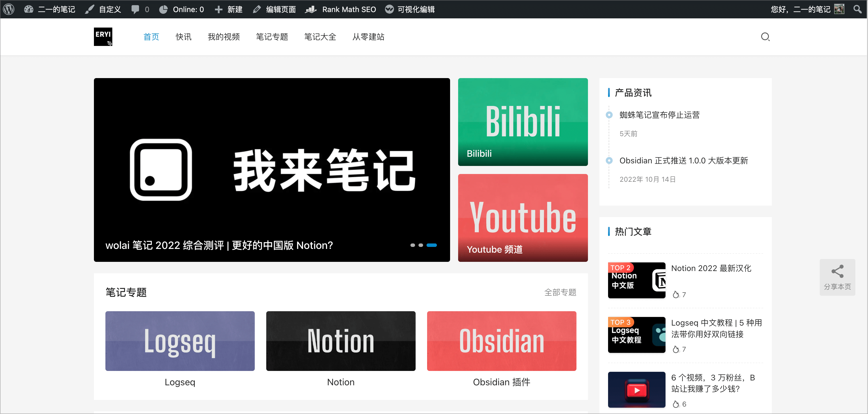Click the user avatar in admin bar
Image resolution: width=868 pixels, height=414 pixels.
click(839, 9)
